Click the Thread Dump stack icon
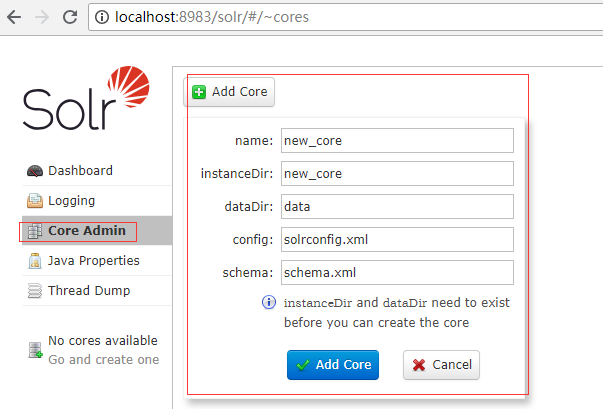603x409 pixels. [x=35, y=291]
